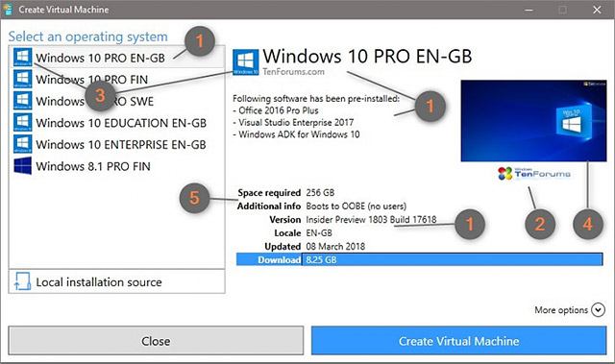
Task: Open Local installation source option
Action: point(117,281)
